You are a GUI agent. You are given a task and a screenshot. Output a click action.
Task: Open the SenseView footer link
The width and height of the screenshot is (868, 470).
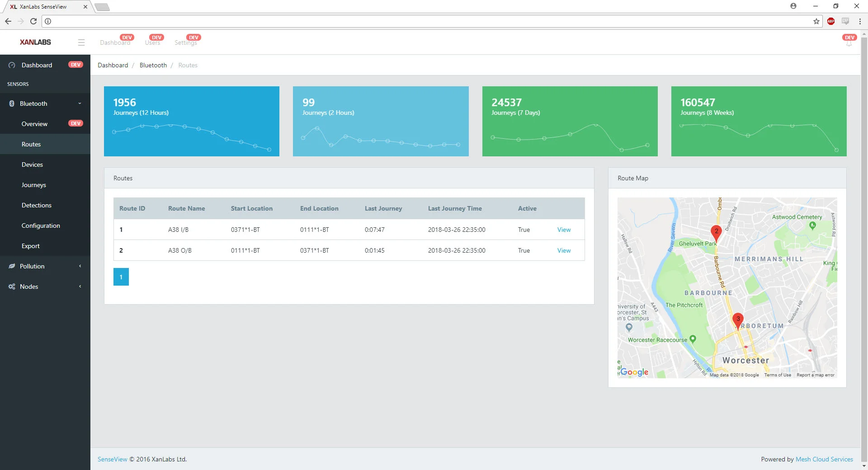(113, 459)
